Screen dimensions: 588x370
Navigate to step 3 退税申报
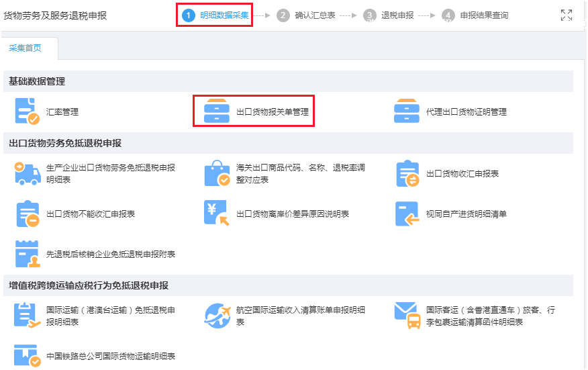[x=389, y=15]
